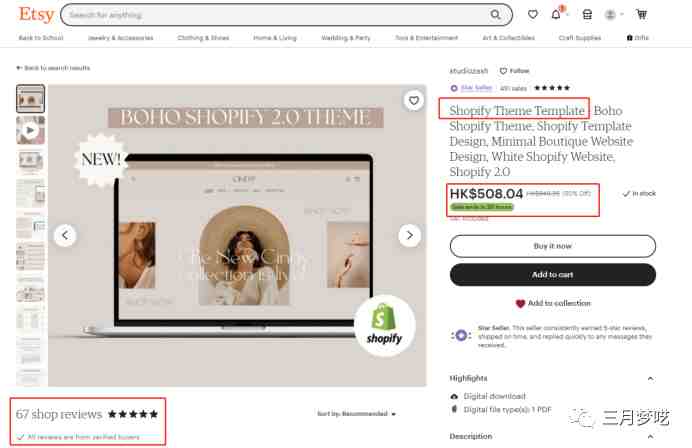Open Wedding & Party category
This screenshot has width=692, height=448.
[346, 38]
